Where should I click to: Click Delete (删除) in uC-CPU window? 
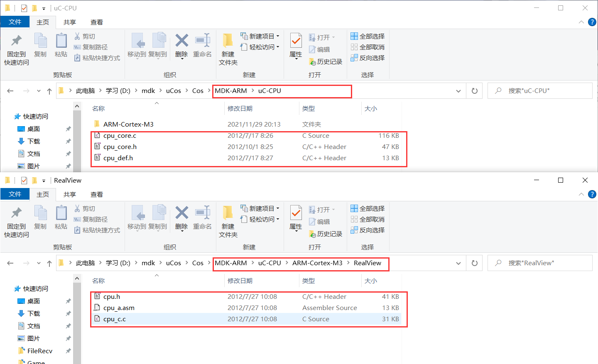tap(181, 46)
